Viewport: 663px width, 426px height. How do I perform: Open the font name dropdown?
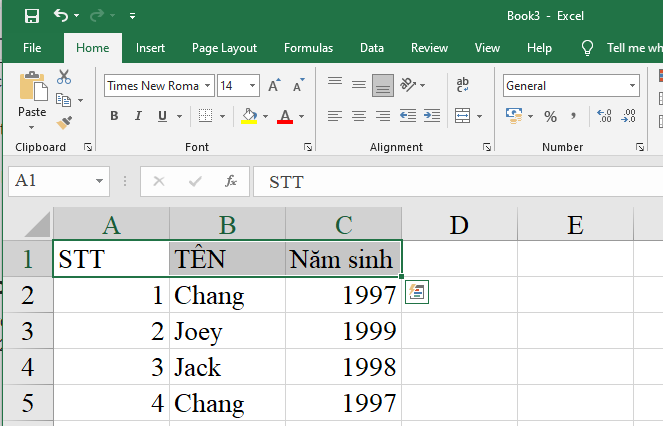tap(208, 85)
